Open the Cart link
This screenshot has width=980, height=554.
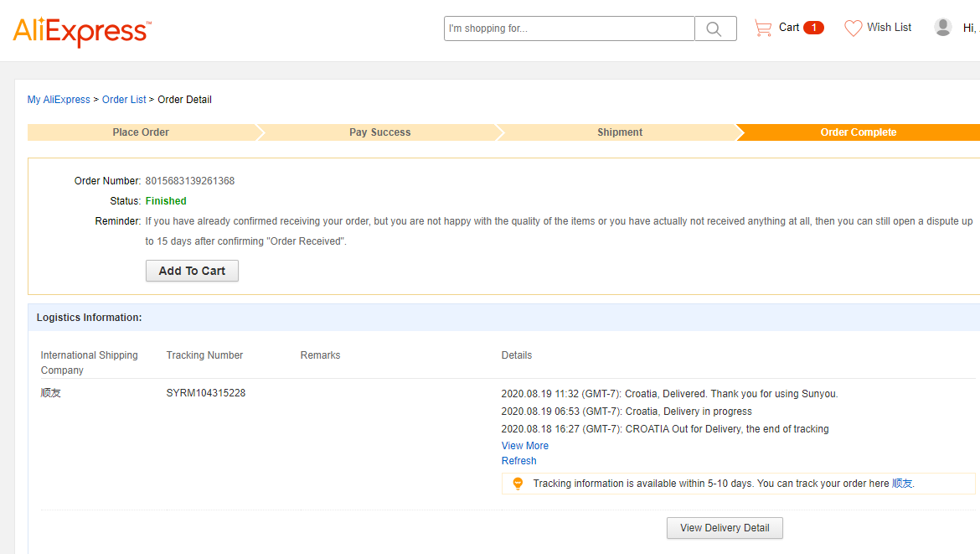[789, 28]
